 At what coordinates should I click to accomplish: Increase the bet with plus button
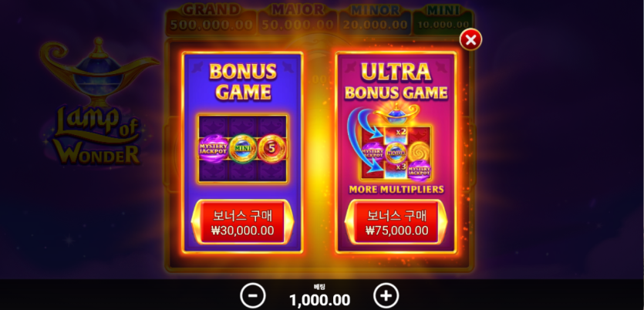tap(386, 295)
